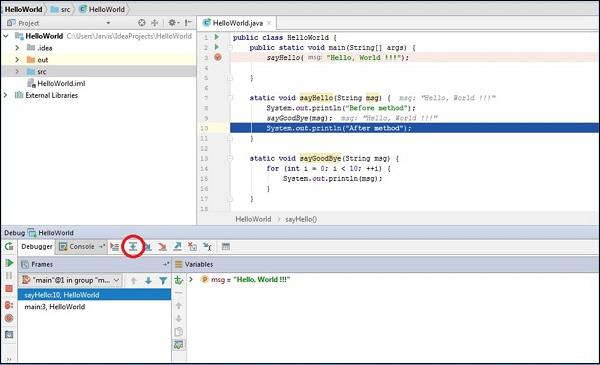Click the Show Execution Point icon

[114, 247]
